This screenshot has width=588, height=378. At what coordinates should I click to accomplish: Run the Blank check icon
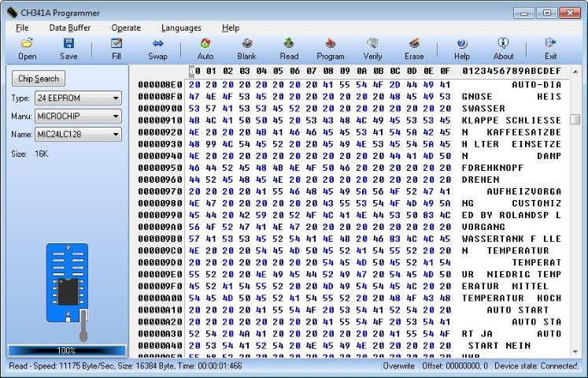[246, 44]
